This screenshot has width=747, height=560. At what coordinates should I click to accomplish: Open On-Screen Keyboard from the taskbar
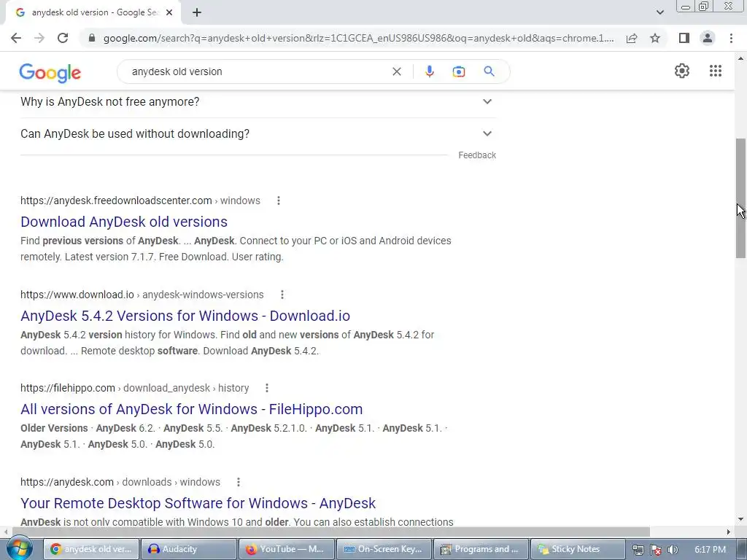384,549
